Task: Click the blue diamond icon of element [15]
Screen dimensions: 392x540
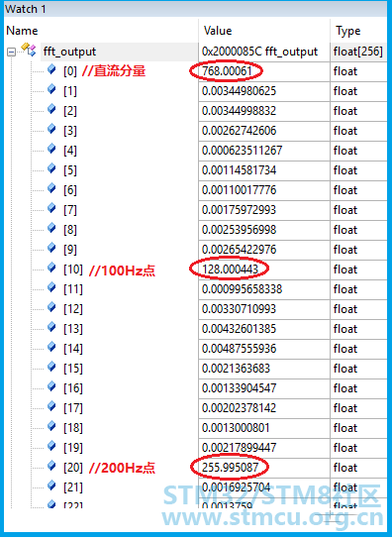Action: pyautogui.click(x=51, y=367)
